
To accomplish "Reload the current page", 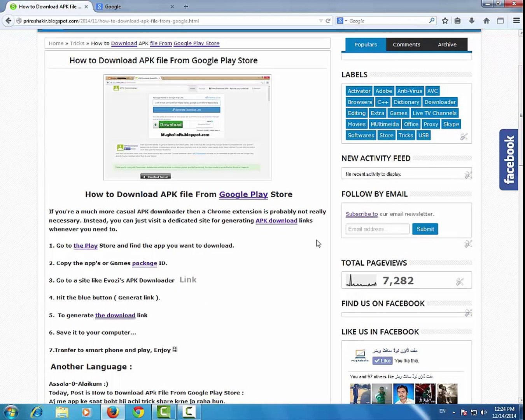I will (328, 21).
